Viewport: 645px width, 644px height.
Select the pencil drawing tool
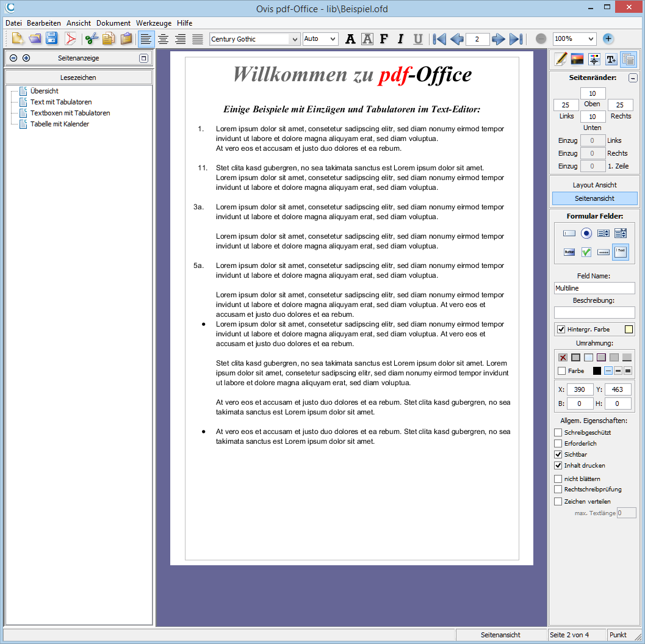coord(560,59)
